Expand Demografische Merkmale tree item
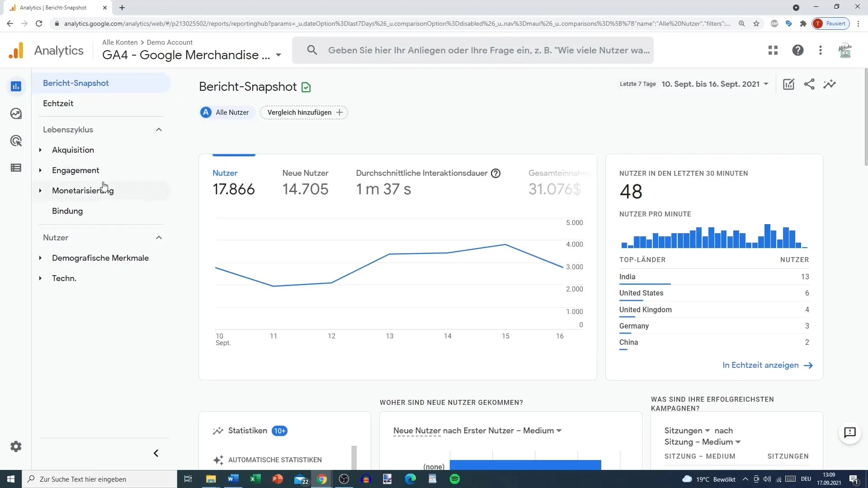The width and height of the screenshot is (868, 488). pos(40,258)
